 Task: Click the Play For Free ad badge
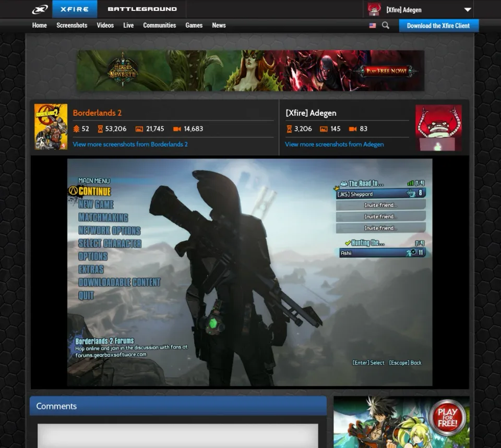(447, 417)
